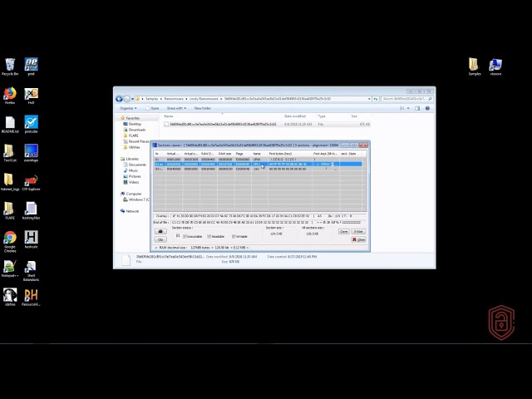The image size is (532, 399).
Task: Open the vbox network share desktop icon
Action: [x=495, y=66]
